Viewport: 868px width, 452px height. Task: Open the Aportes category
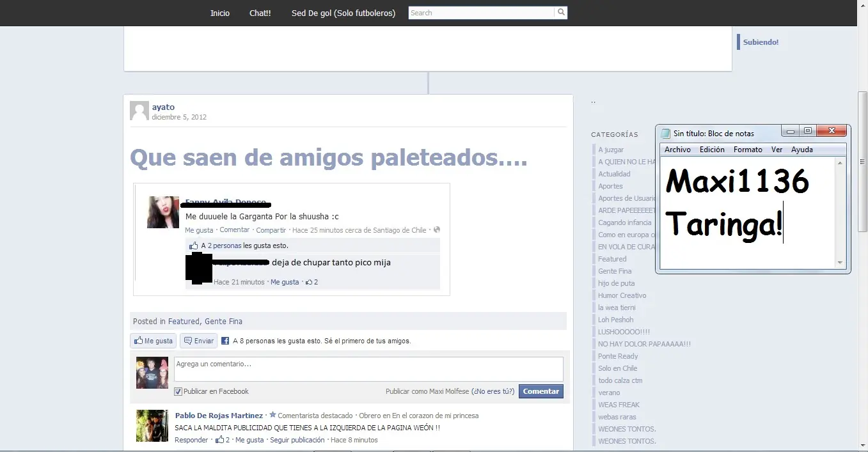610,186
